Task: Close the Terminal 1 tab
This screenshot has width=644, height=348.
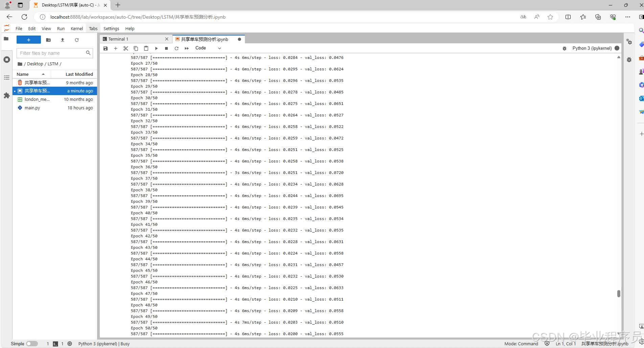Action: [x=167, y=39]
